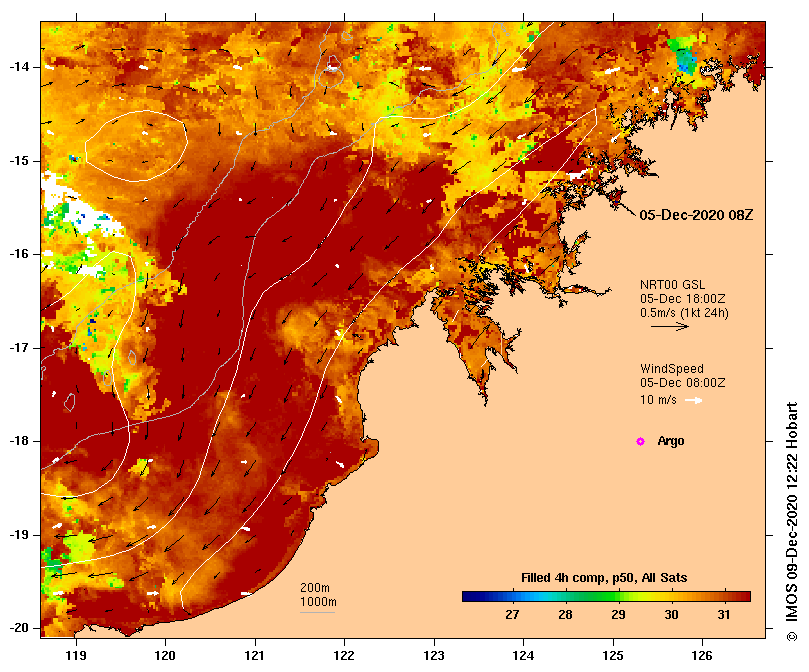Click the white 10 m/s wind arrow
The width and height of the screenshot is (809, 672).
point(693,400)
